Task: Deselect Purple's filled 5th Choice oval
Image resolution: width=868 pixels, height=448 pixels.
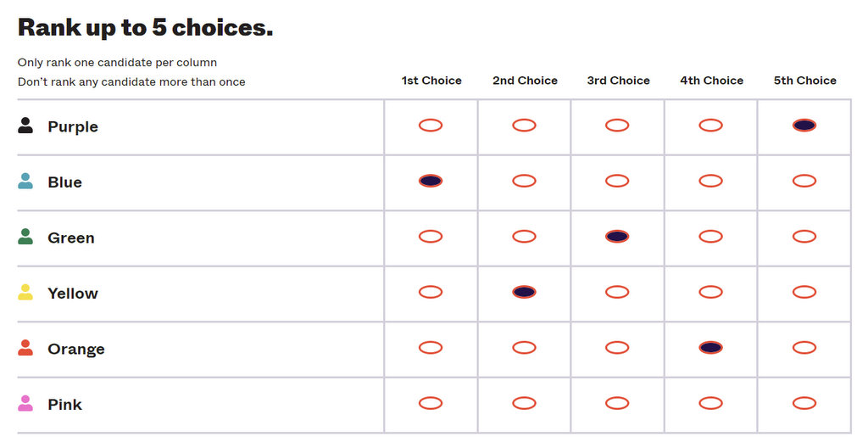Action: pos(804,126)
